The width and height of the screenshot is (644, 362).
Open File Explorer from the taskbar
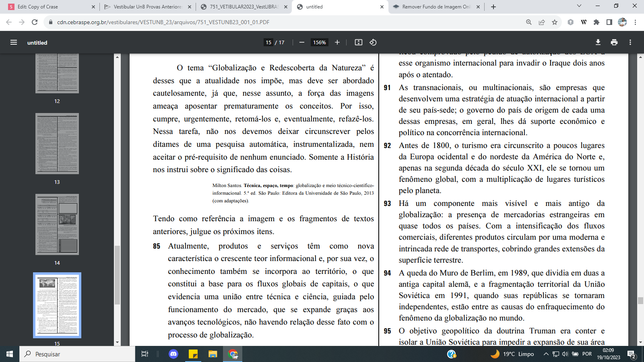coord(213,354)
